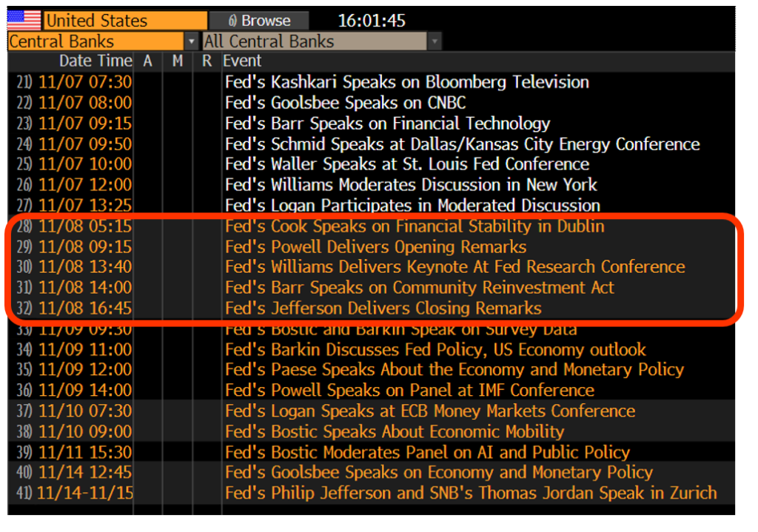Open Fed's Logan Speaks at ECB Money Markets
758x532 pixels.
[x=430, y=411]
